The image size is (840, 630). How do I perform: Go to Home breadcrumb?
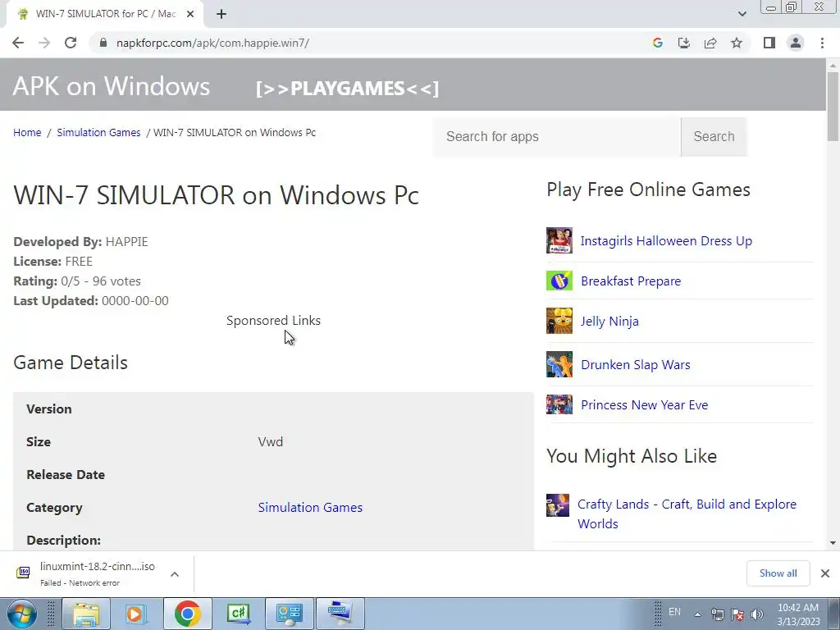(x=27, y=132)
